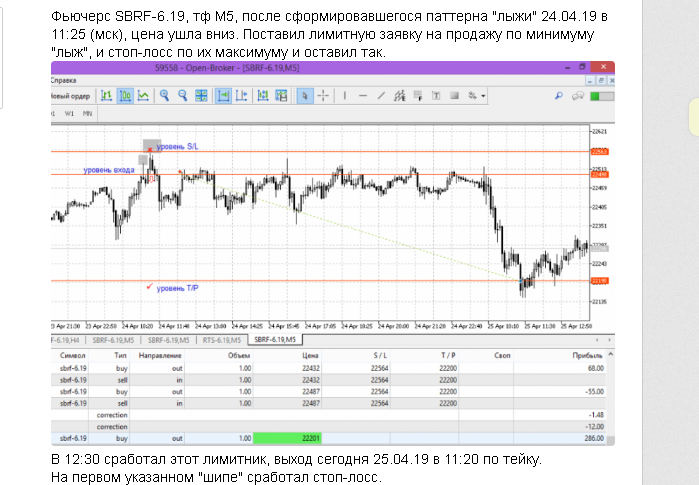Select the Fibonacci retracement tool

click(x=418, y=96)
